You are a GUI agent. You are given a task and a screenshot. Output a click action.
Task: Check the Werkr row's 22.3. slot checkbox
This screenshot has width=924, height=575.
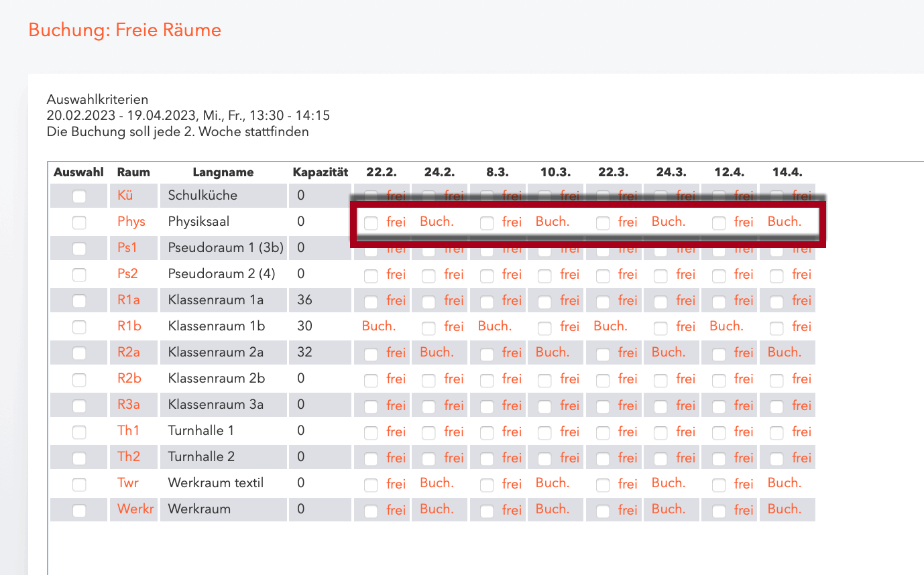pyautogui.click(x=603, y=511)
